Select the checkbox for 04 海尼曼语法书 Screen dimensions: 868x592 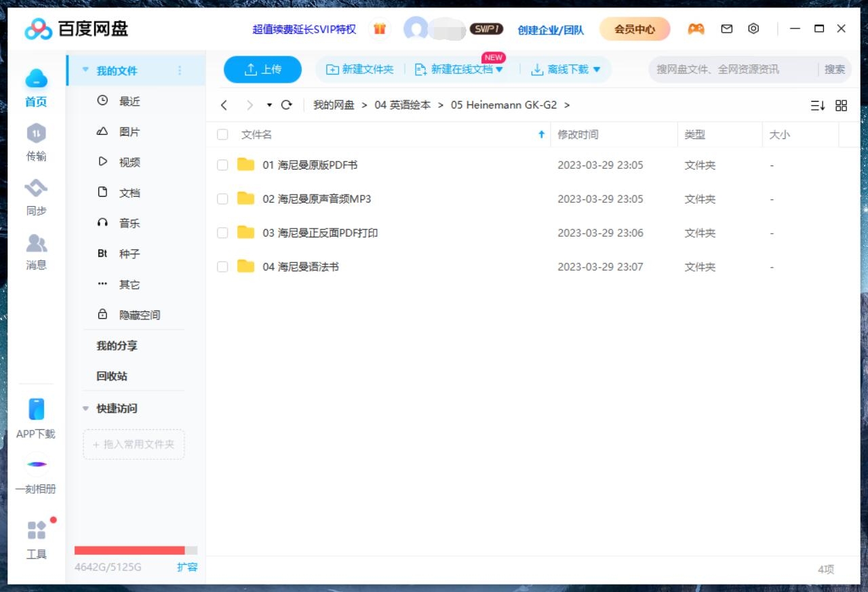click(x=222, y=267)
